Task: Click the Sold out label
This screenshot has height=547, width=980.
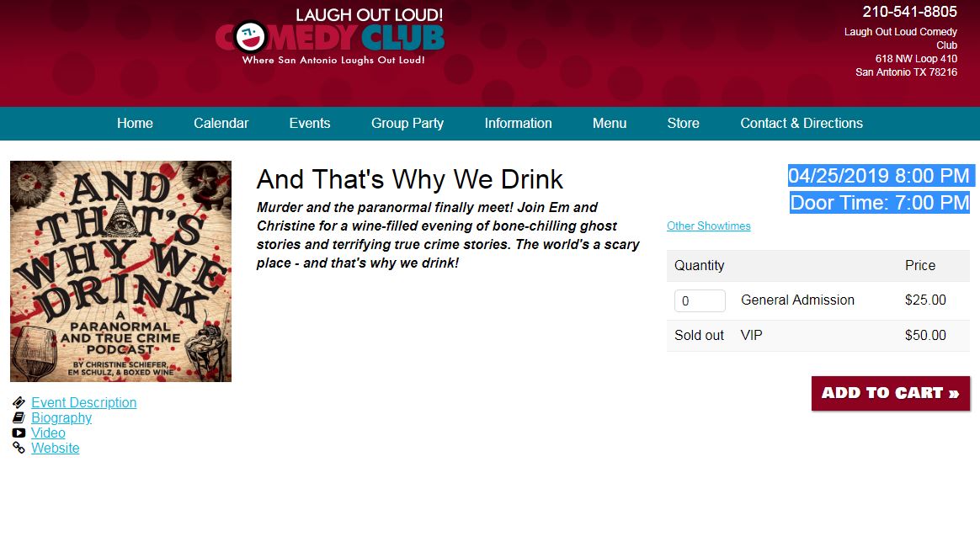Action: 699,335
